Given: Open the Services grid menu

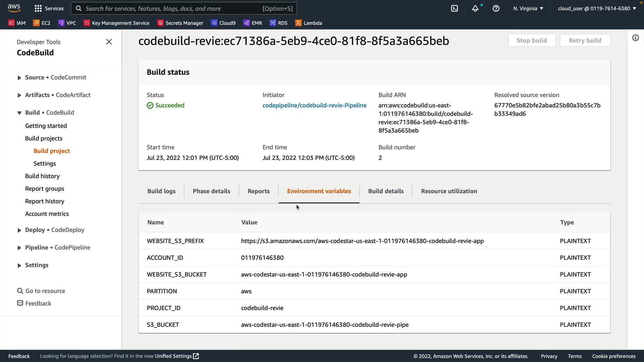Looking at the screenshot, I should 49,8.
